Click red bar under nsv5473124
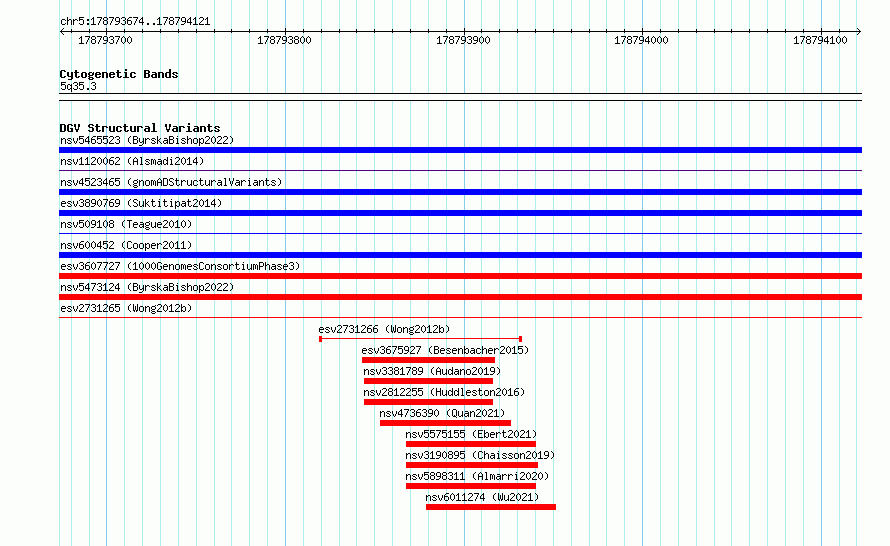890x546 pixels. coord(460,297)
